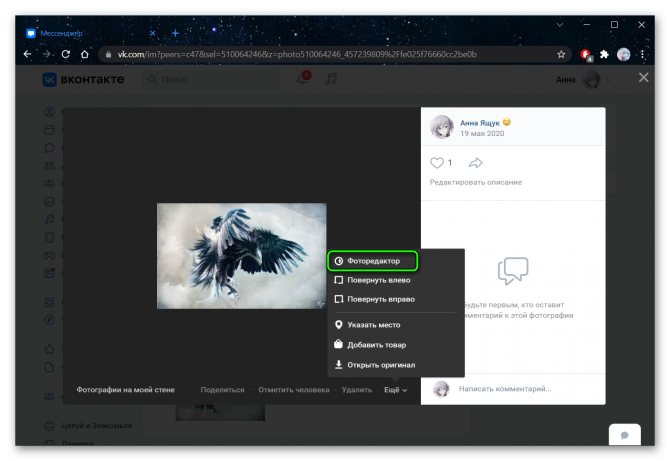Click the Удалить link

[357, 390]
